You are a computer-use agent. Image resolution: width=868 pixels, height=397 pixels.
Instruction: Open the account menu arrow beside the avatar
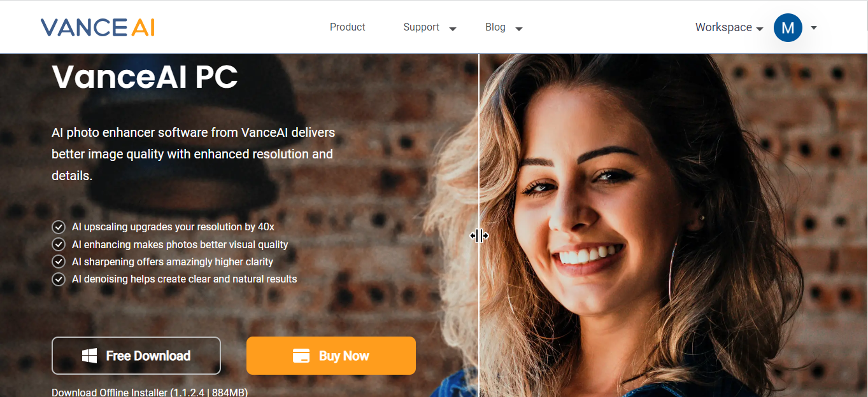point(813,28)
